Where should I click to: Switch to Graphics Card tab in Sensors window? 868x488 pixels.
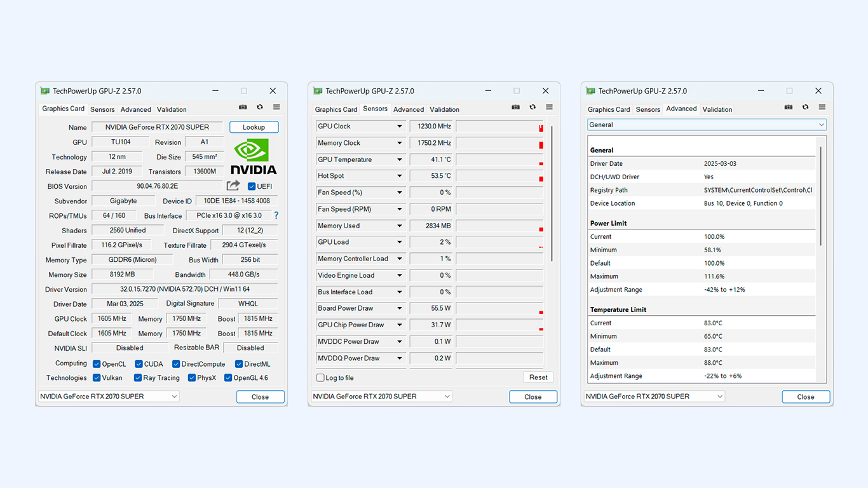(x=336, y=109)
